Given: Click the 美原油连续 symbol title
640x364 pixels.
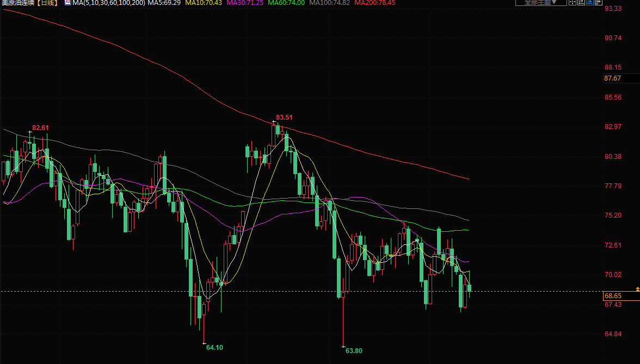Looking at the screenshot, I should [18, 3].
